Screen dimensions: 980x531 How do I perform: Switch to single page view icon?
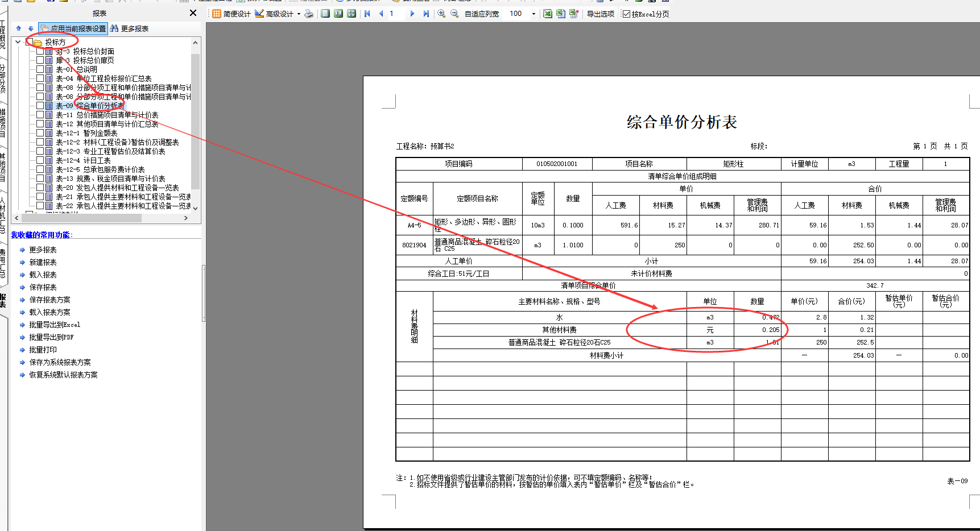[325, 14]
